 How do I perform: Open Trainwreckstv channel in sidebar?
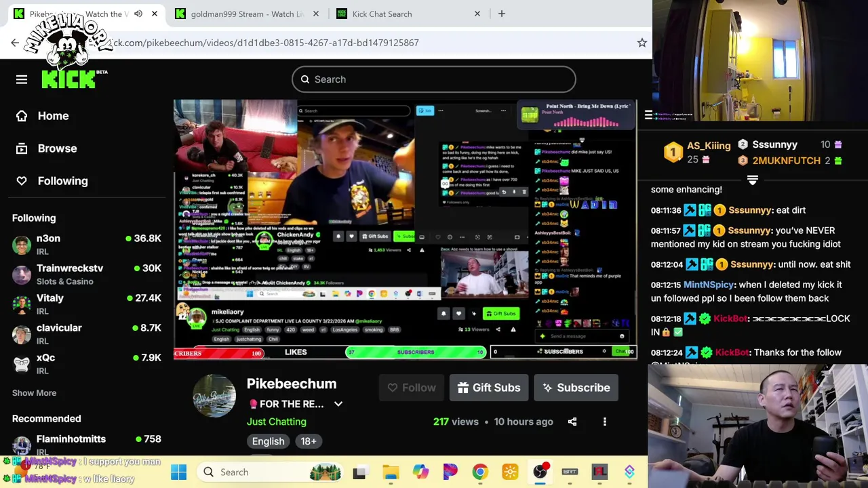86,274
